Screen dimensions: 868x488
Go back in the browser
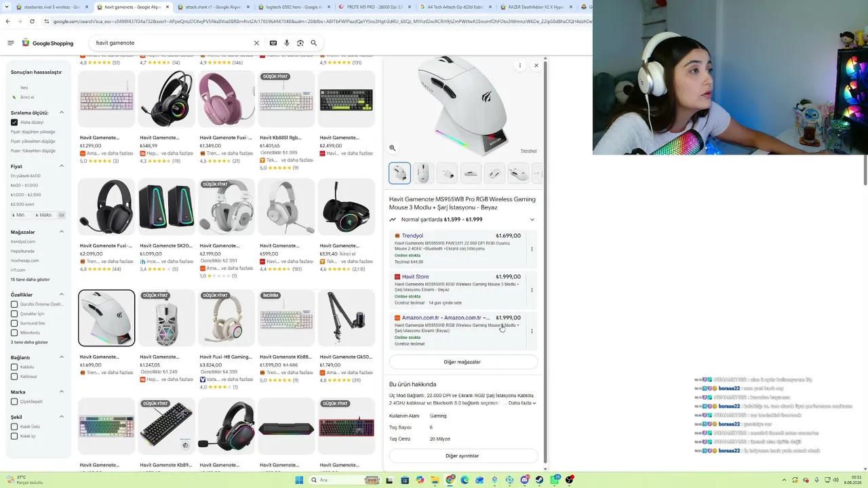(7, 21)
